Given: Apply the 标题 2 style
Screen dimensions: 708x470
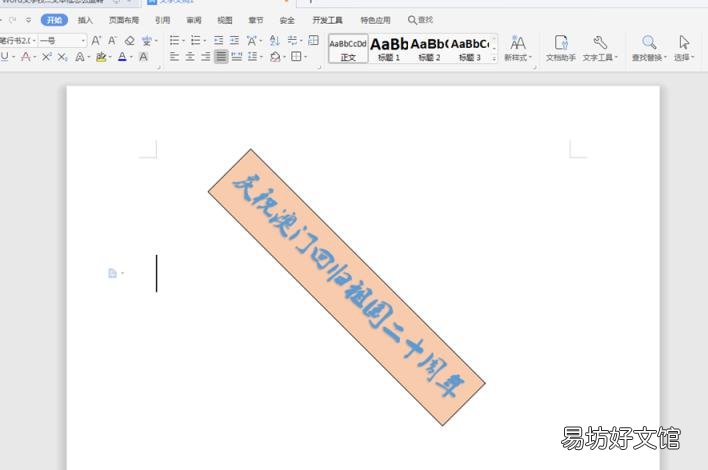Looking at the screenshot, I should pos(429,48).
